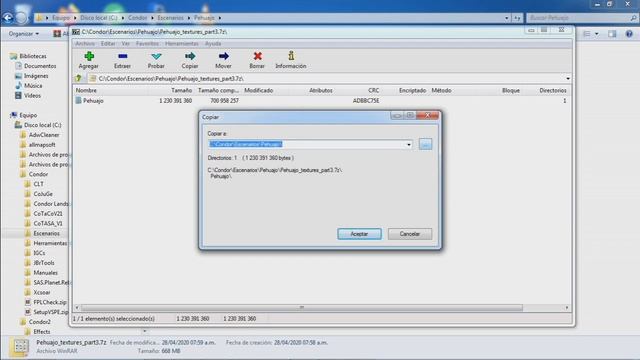Expand the Copiar a destination dropdown arrow
The height and width of the screenshot is (360, 640).
tap(409, 144)
